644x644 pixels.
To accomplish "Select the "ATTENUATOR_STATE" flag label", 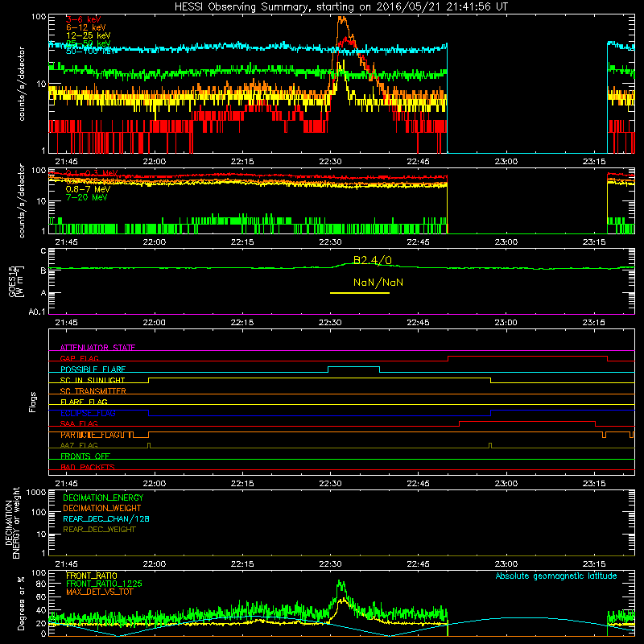I will (97, 348).
